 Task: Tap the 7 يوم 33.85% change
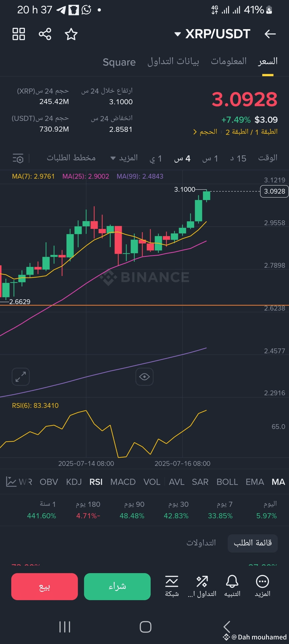click(x=220, y=510)
